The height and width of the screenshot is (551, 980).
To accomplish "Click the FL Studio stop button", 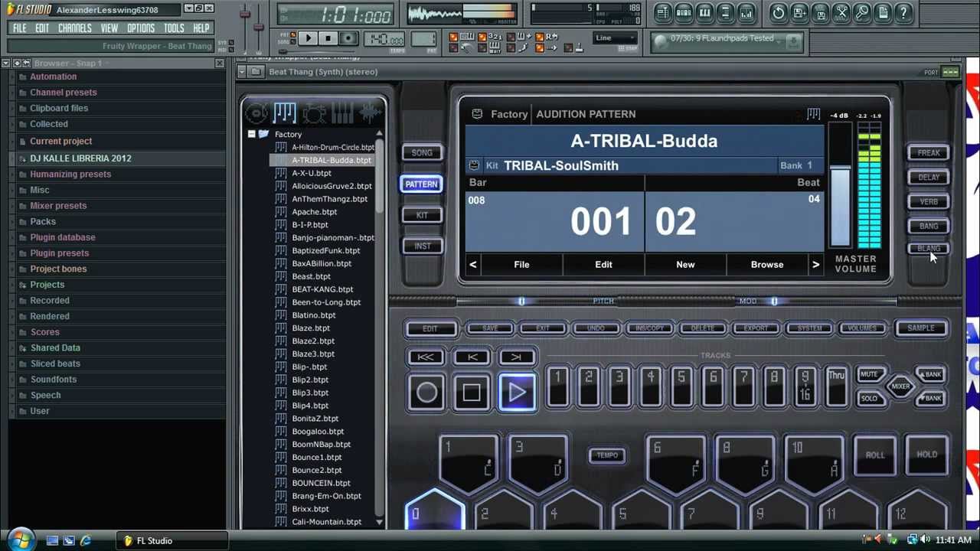I will [328, 38].
